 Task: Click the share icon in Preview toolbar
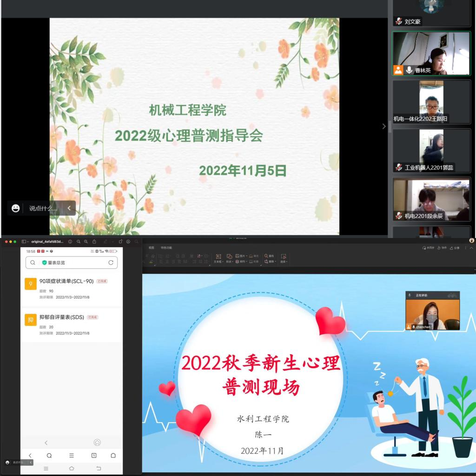tap(94, 242)
